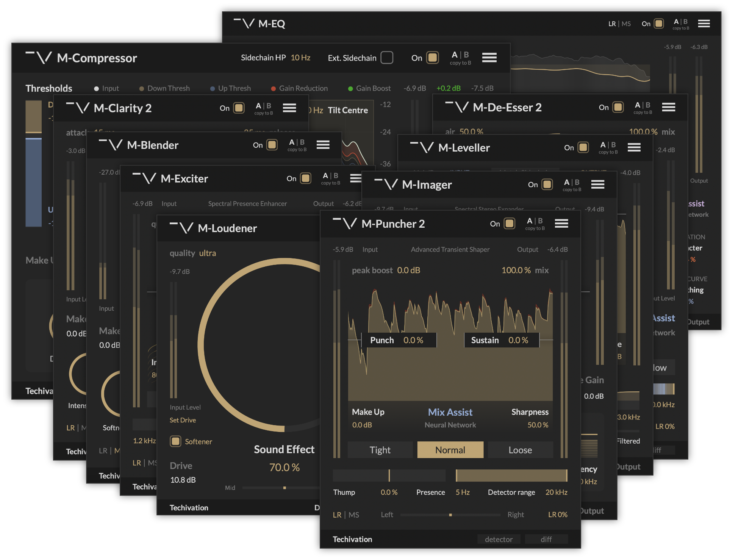Click the detector button in M-Puncher 2
This screenshot has width=733, height=560.
[499, 539]
